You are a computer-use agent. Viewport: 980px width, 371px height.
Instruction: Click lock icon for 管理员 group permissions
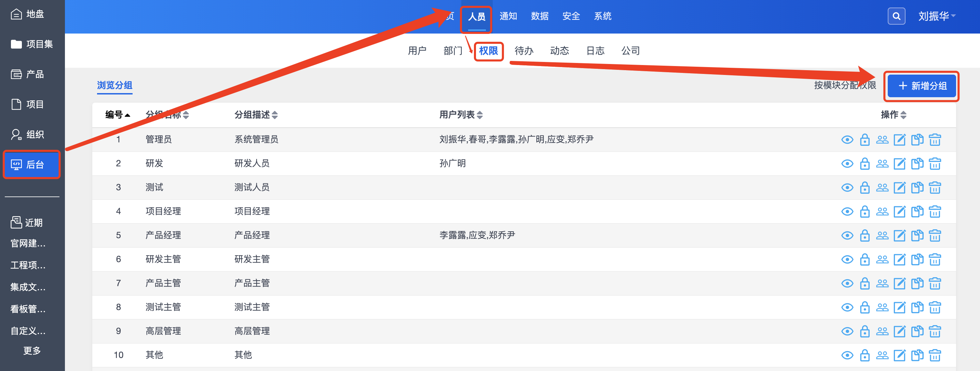pos(865,140)
